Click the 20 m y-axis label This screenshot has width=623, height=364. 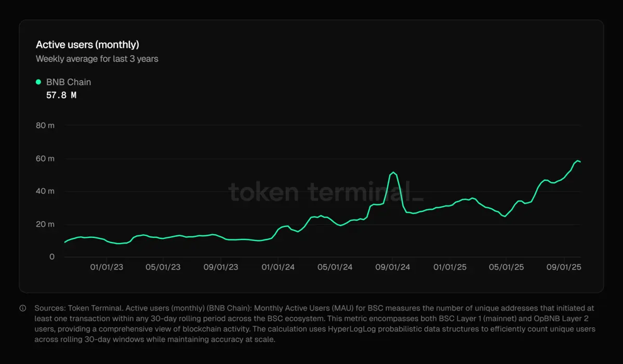point(45,224)
